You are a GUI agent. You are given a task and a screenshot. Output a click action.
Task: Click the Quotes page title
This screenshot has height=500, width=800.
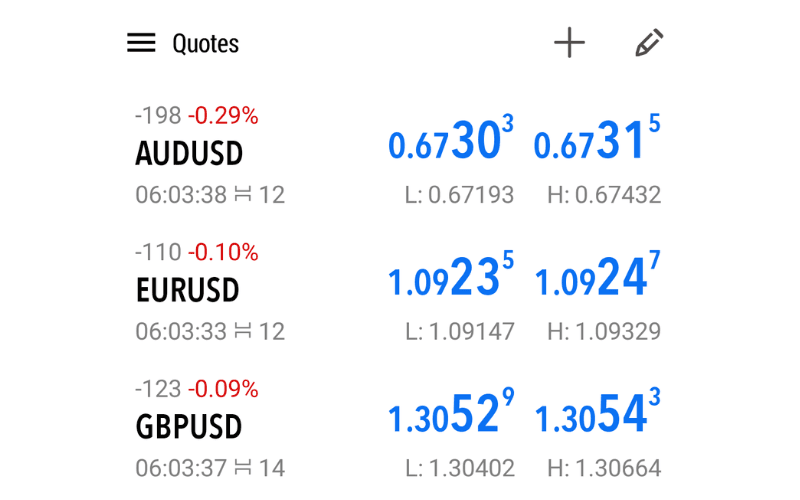(x=205, y=44)
